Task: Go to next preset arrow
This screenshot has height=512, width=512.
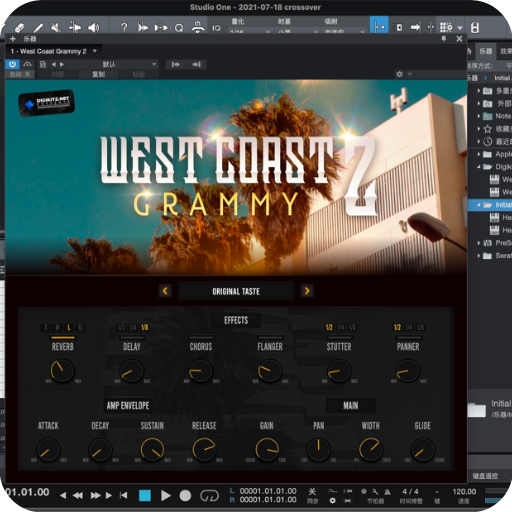Action: (62, 64)
